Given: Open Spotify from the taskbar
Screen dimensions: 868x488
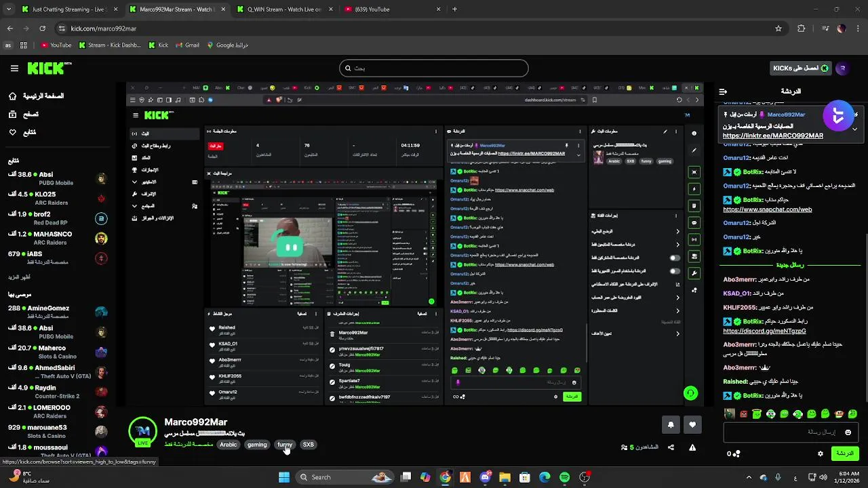Looking at the screenshot, I should click(564, 477).
